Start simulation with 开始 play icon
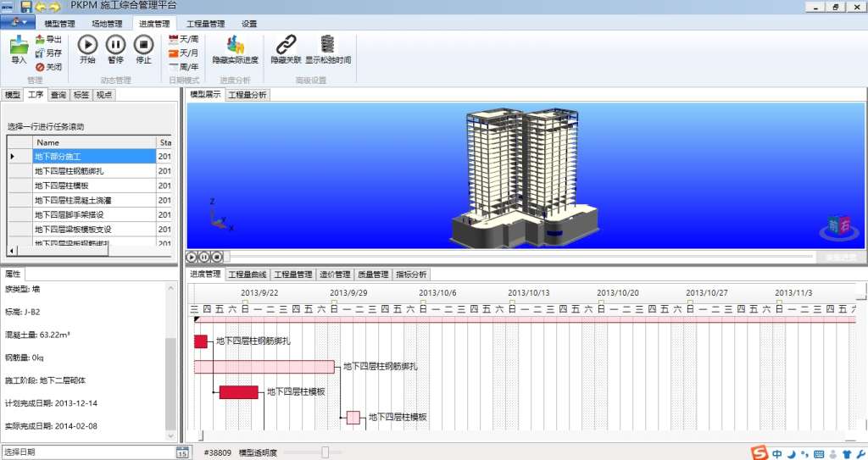This screenshot has width=868, height=460. click(x=87, y=45)
